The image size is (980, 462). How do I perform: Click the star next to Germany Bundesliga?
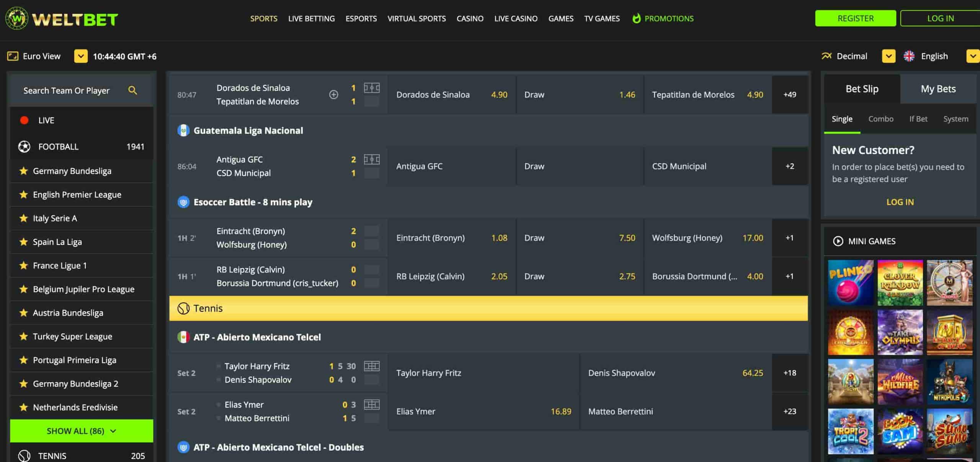coord(24,171)
